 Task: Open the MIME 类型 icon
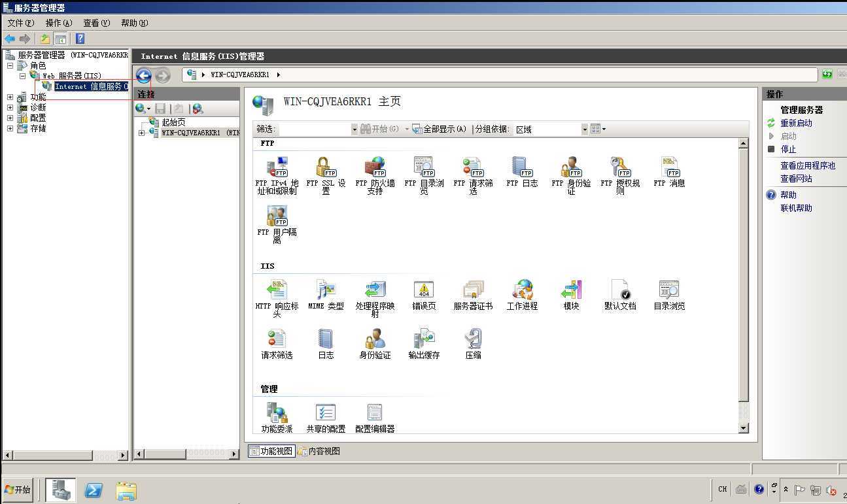coord(326,294)
